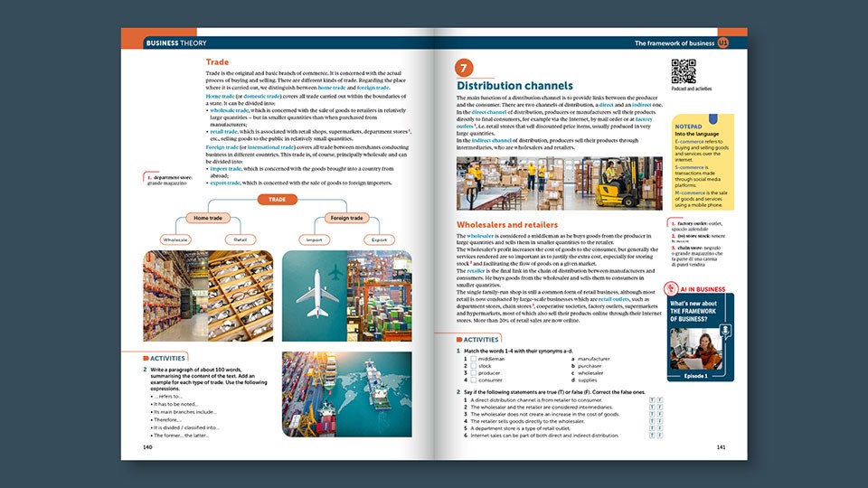Click the Podcast and activities caption
The image size is (868, 488).
692,89
